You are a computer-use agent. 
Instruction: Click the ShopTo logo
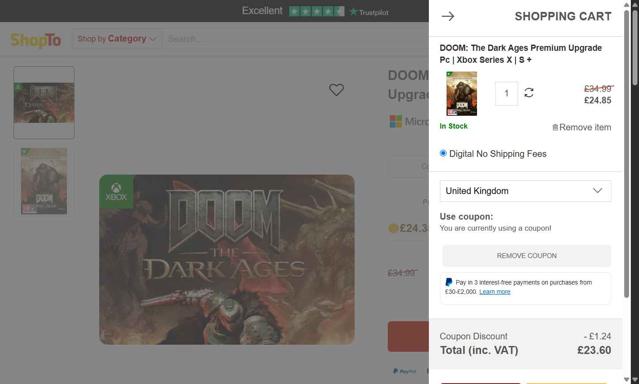point(36,40)
